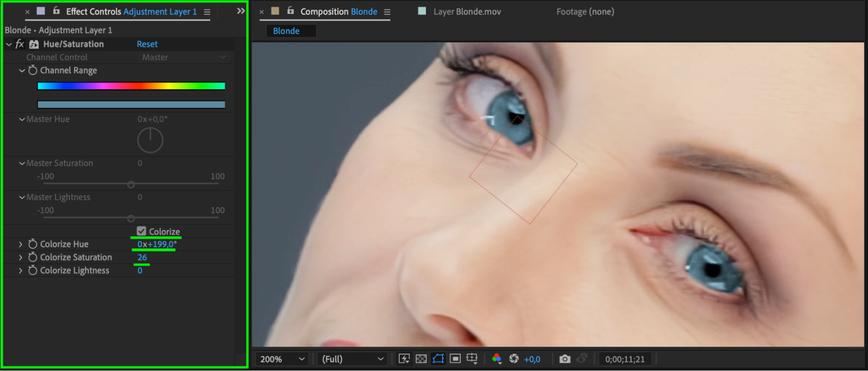
Task: Open the (Full) resolution dropdown
Action: pos(352,359)
